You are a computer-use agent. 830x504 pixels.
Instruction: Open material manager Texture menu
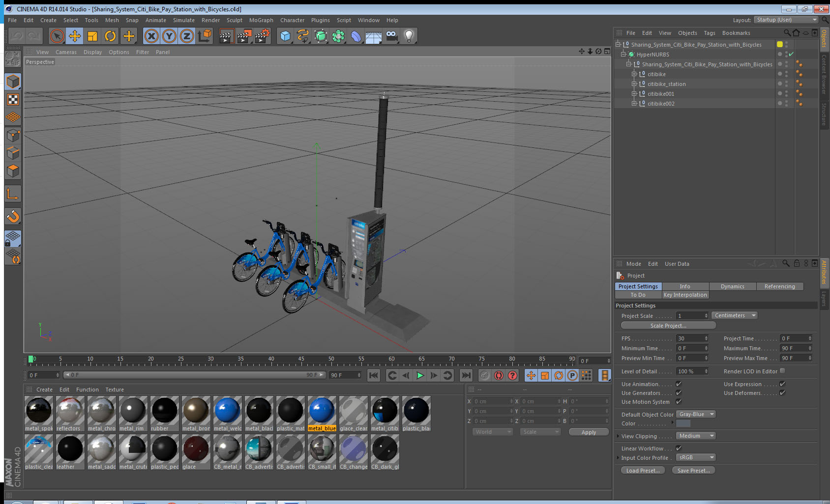115,390
